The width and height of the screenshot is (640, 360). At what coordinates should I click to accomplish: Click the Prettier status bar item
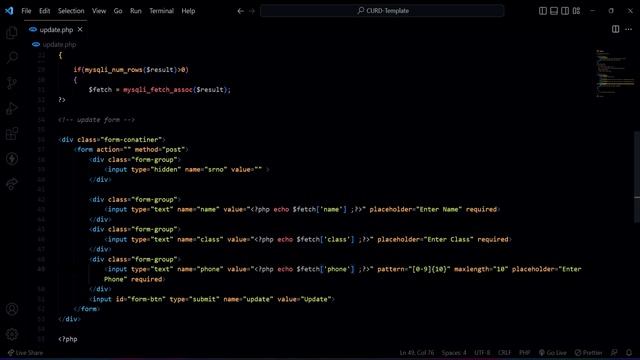coord(588,353)
